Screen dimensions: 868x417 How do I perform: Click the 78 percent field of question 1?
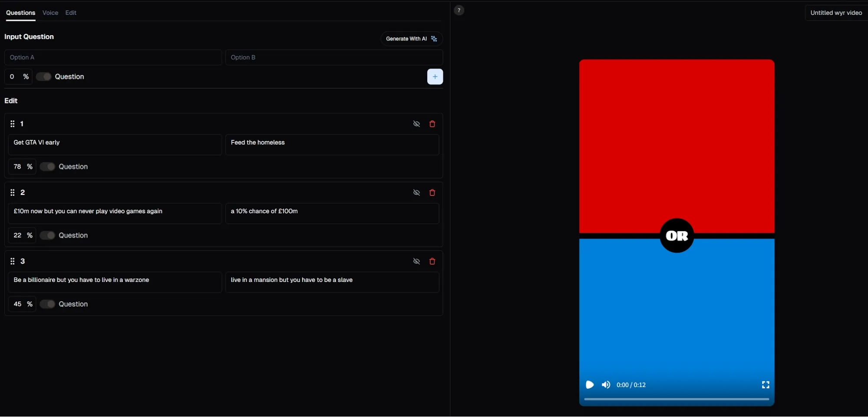22,166
